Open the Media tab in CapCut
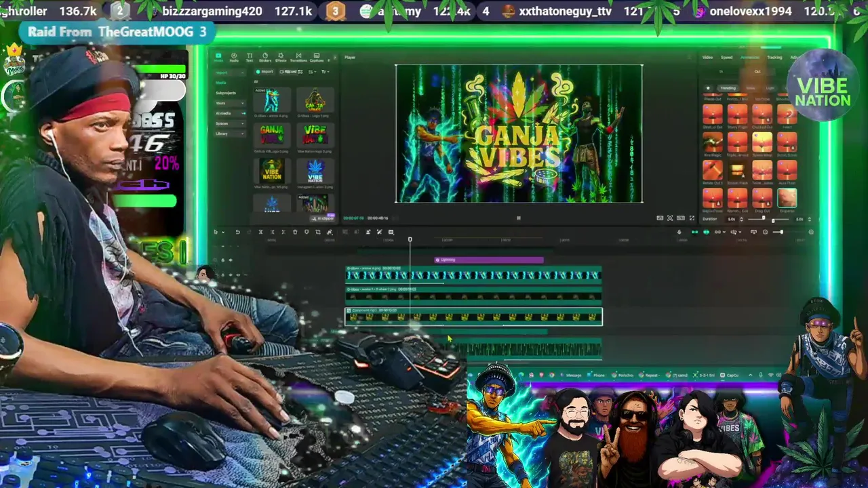This screenshot has height=488, width=868. coord(218,58)
